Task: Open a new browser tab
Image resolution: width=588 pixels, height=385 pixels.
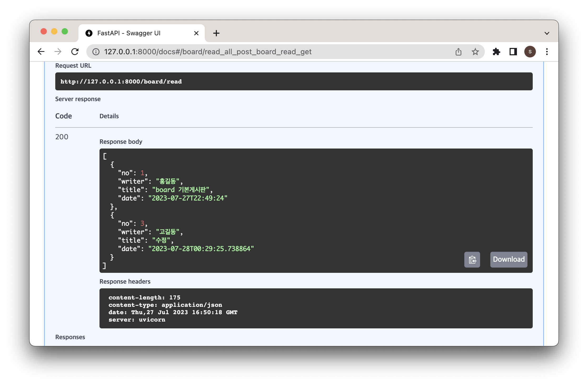Action: tap(216, 33)
